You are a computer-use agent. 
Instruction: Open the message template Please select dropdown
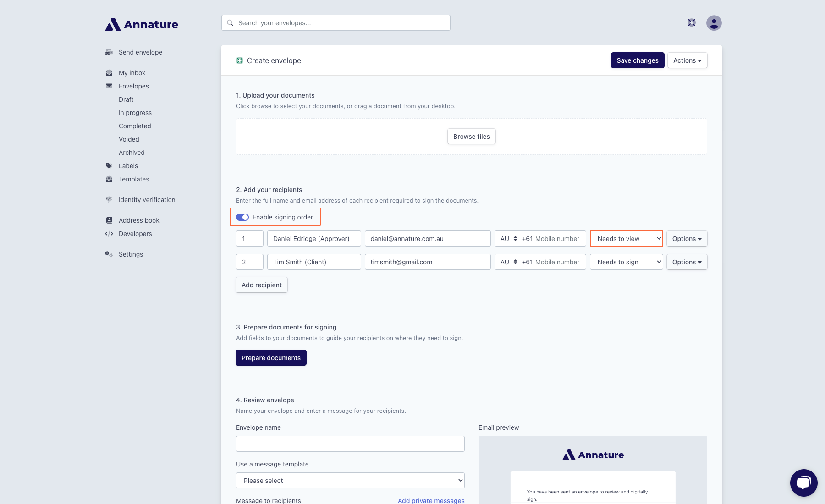350,481
